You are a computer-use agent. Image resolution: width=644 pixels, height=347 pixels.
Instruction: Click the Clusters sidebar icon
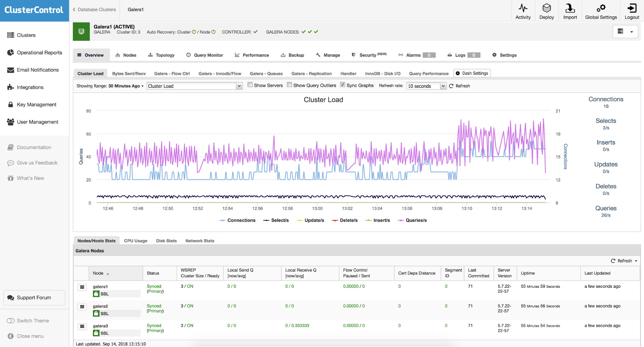(x=11, y=35)
